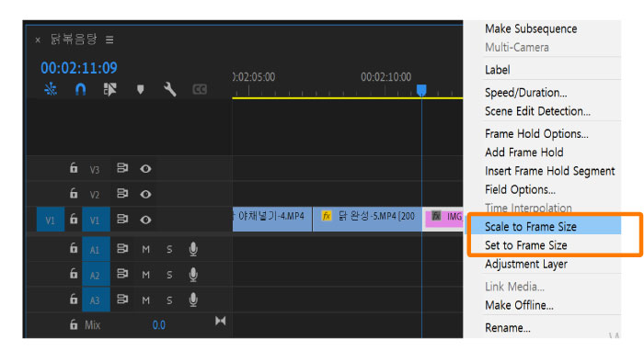Click the Mix volume value 0.0
This screenshot has width=644, height=362.
pyautogui.click(x=159, y=325)
